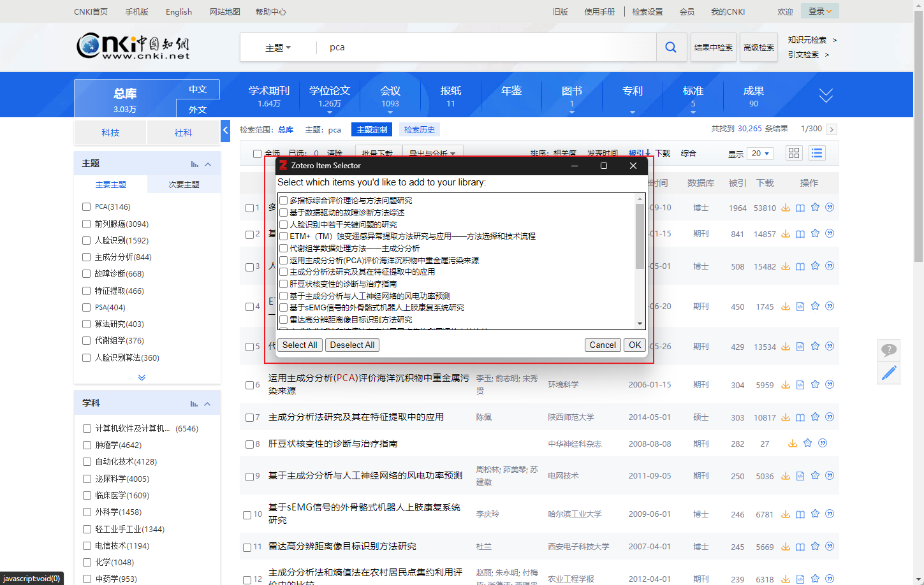Select the 外文 language tab
Screen dimensions: 924x585
click(198, 109)
